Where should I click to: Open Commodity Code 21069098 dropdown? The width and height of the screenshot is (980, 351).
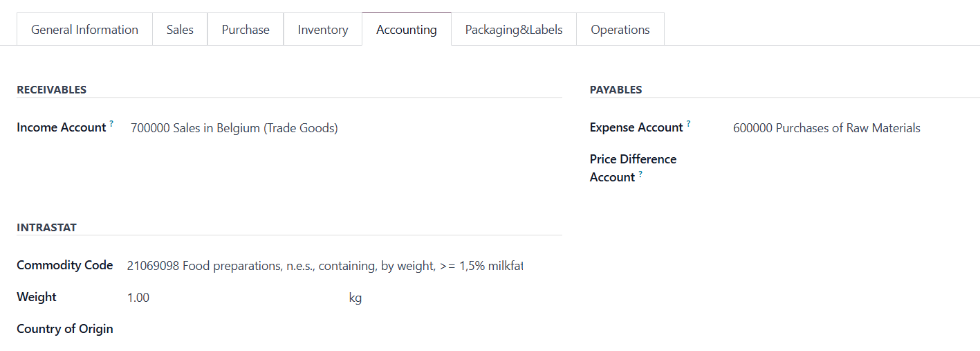pos(325,266)
